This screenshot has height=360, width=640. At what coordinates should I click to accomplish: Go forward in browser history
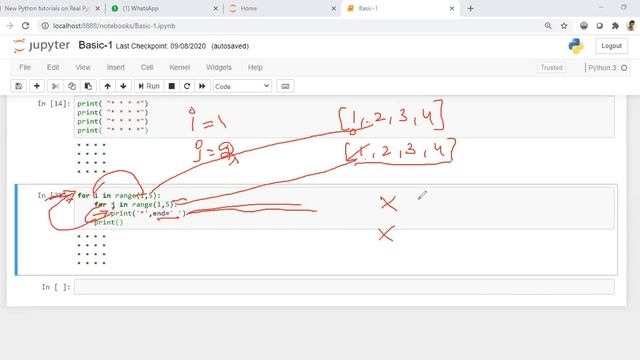point(9,26)
